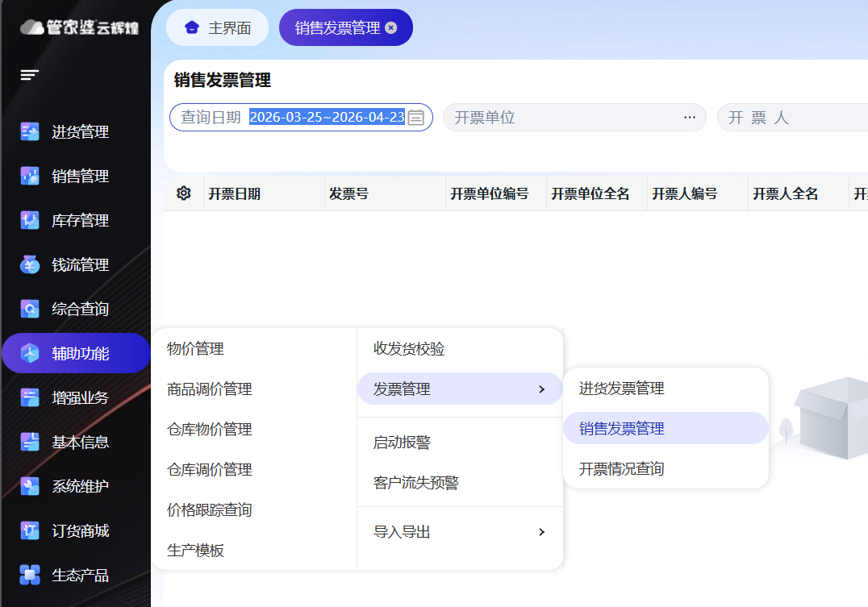Viewport: 868px width, 607px height.
Task: Click the 辅助功能 sidebar icon
Action: click(30, 353)
